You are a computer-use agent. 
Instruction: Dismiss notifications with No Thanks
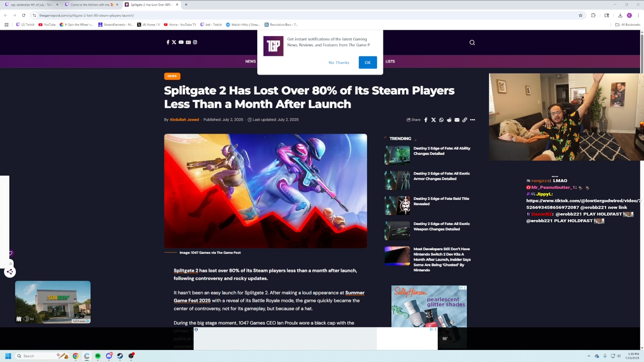point(339,62)
